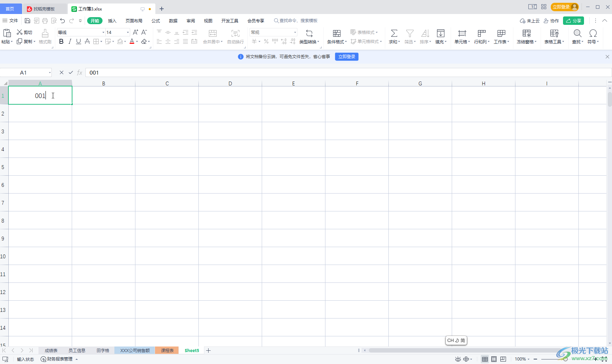Add a new sheet with plus button
This screenshot has width=612, height=364.
(209, 350)
